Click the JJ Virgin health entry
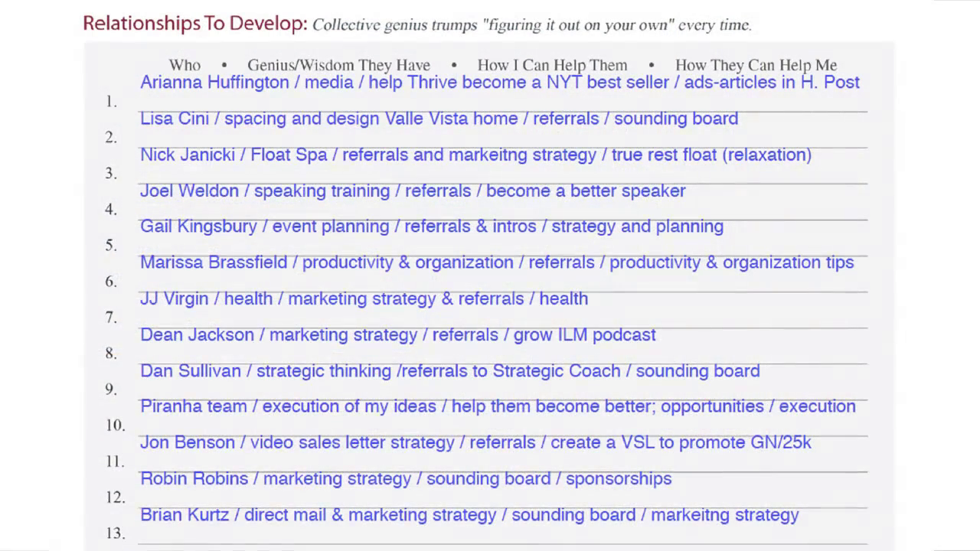This screenshot has width=980, height=551. [x=364, y=298]
